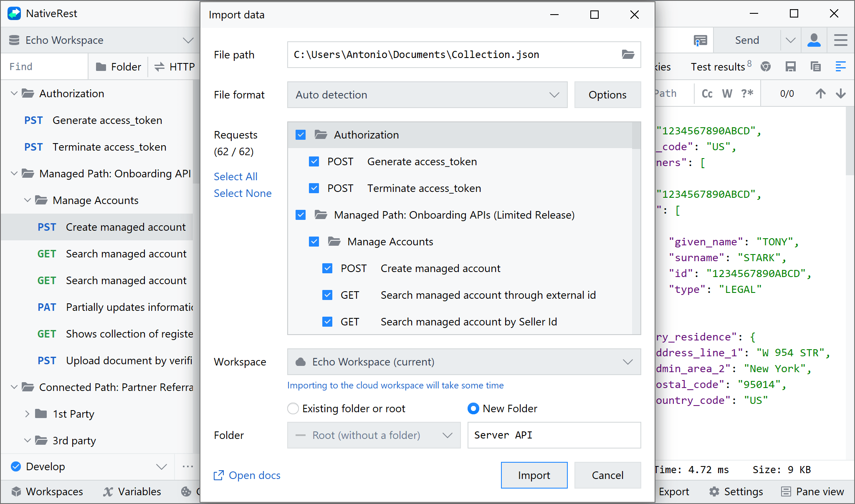Screen dimensions: 855x504
Task: Click the NativeRest app logo
Action: (x=14, y=13)
